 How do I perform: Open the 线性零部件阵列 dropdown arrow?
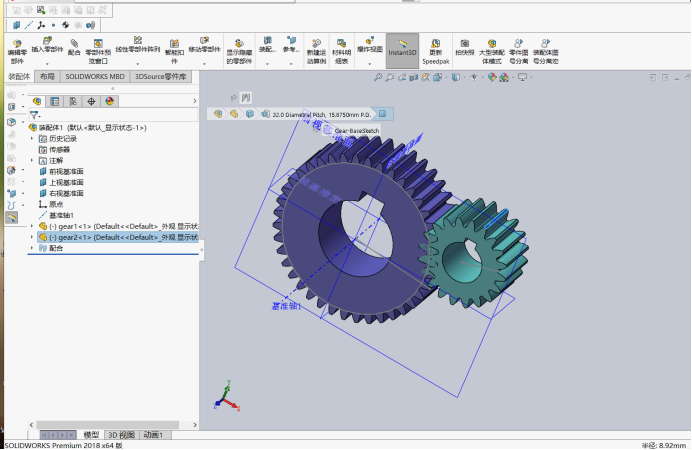(138, 64)
